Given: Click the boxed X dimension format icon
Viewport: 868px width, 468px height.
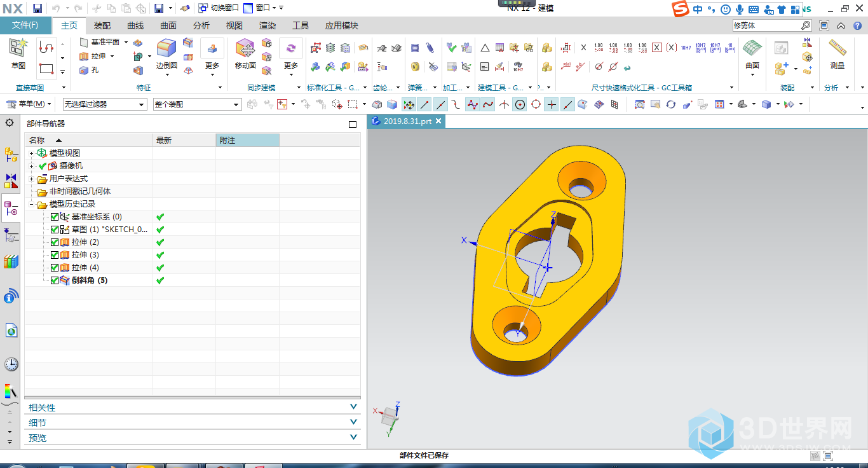Looking at the screenshot, I should point(657,48).
